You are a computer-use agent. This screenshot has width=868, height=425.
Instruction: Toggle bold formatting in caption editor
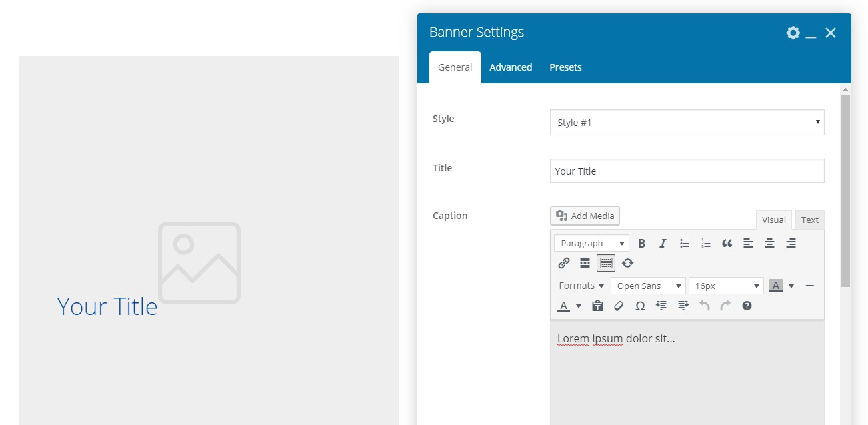pos(641,244)
